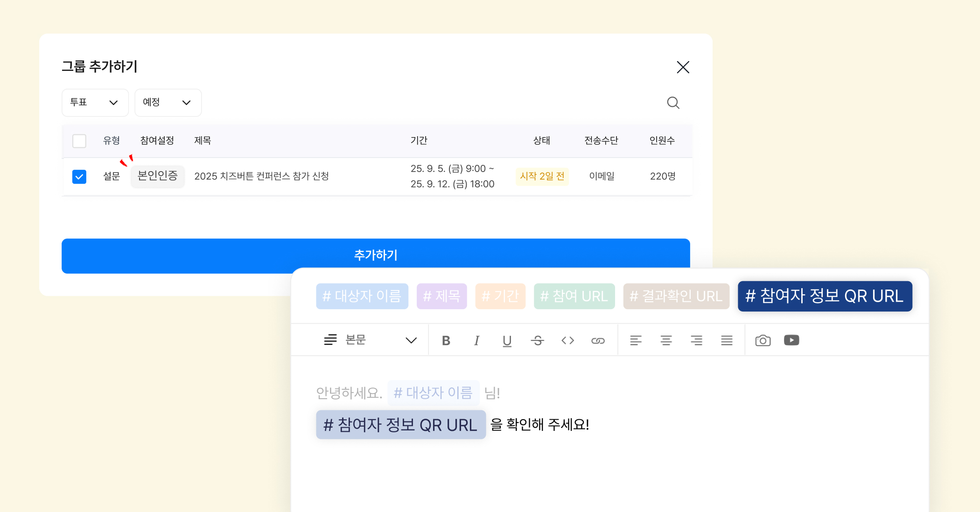The image size is (980, 512).
Task: Open the 예정 status dropdown
Action: pyautogui.click(x=168, y=103)
